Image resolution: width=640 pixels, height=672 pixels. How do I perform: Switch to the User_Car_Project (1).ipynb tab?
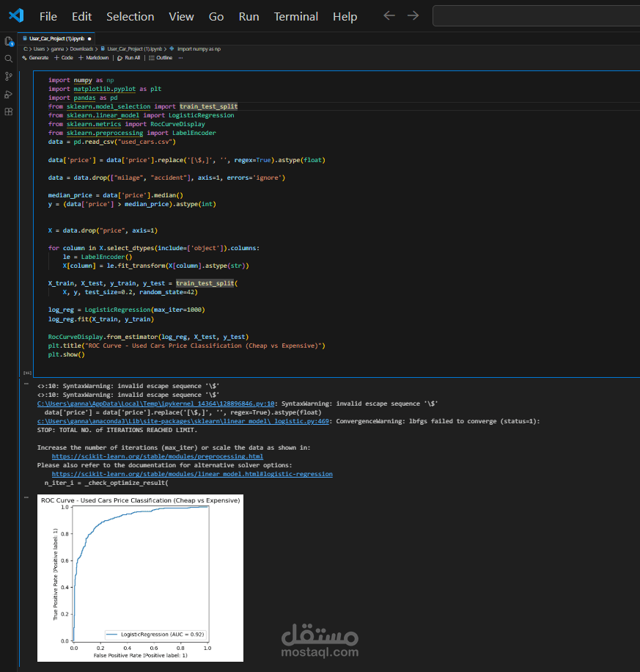(x=56, y=37)
